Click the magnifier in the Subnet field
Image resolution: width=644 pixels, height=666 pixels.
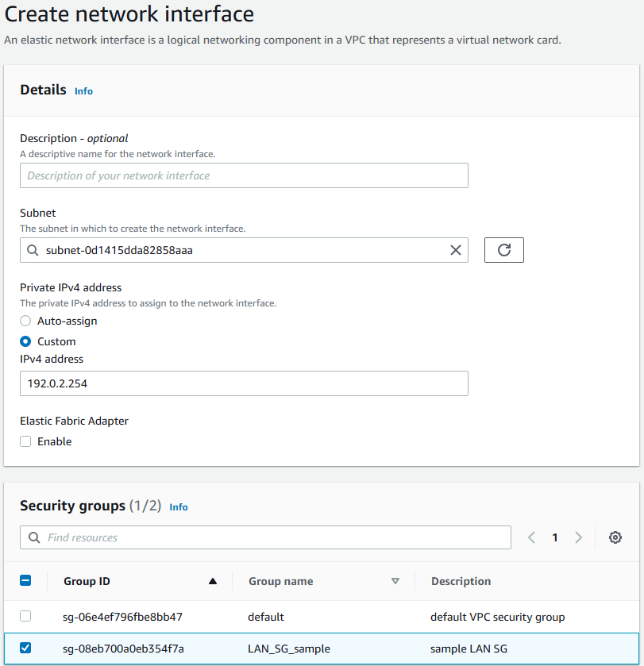33,249
